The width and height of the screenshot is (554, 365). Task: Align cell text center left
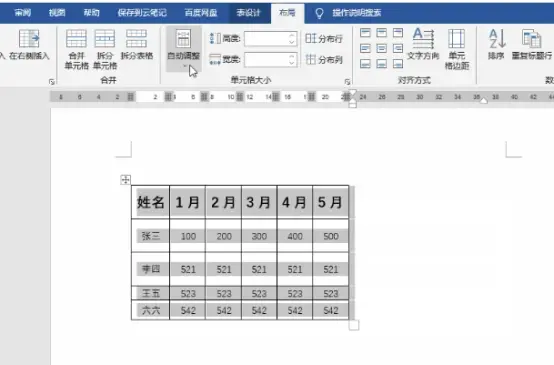click(x=365, y=48)
